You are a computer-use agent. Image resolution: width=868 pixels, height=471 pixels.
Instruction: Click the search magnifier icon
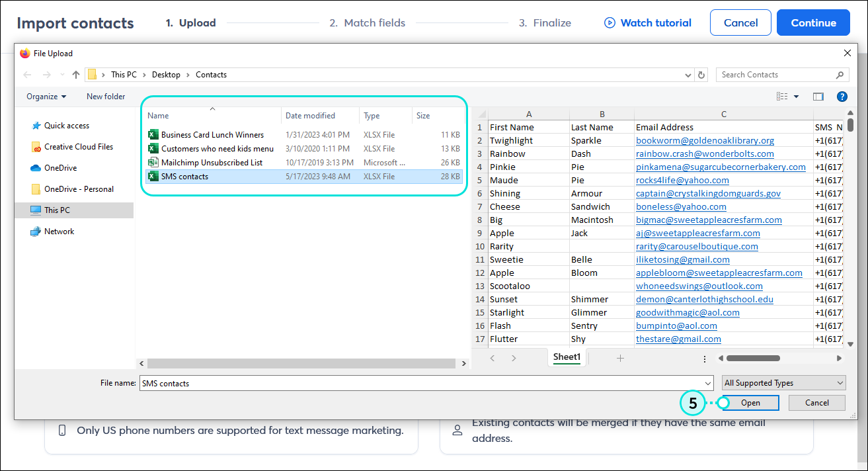[x=840, y=75]
